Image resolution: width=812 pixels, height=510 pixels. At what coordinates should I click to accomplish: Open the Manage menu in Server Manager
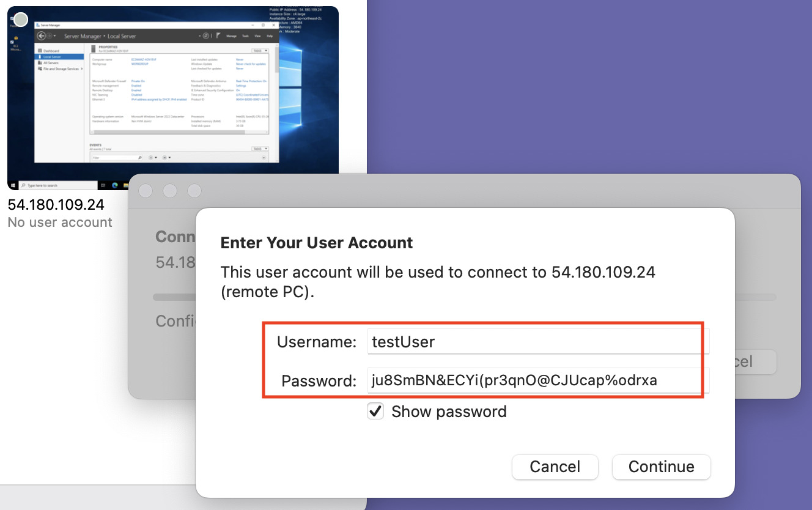[231, 36]
